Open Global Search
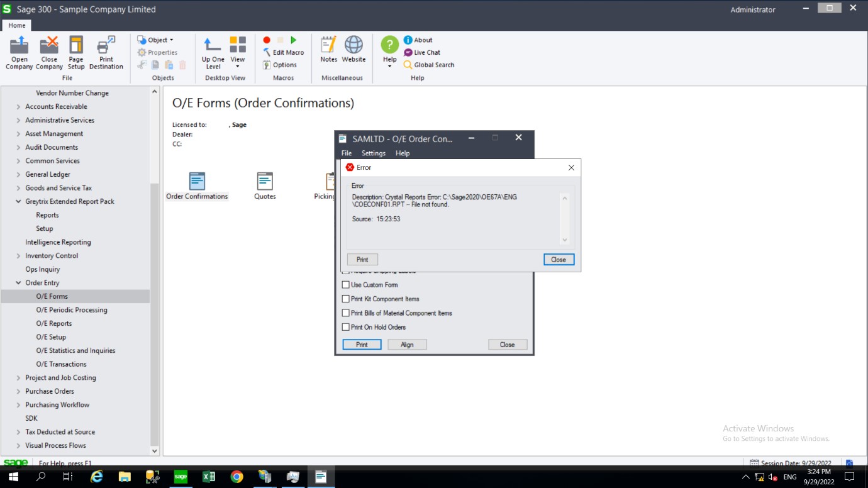 tap(429, 65)
